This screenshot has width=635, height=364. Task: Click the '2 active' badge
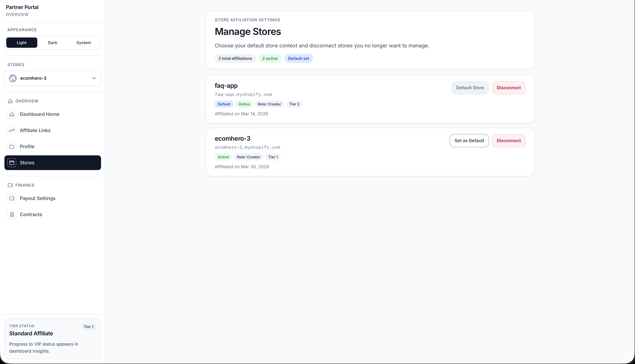(270, 59)
